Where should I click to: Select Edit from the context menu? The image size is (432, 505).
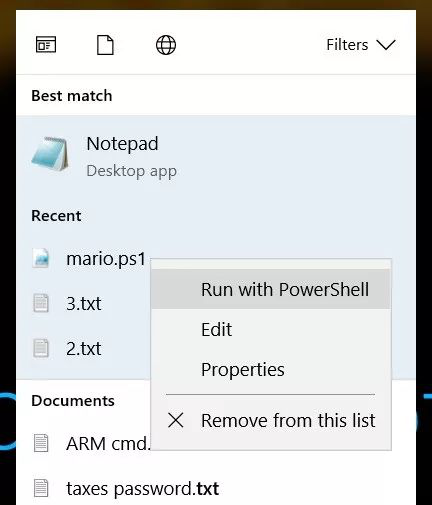point(270,329)
